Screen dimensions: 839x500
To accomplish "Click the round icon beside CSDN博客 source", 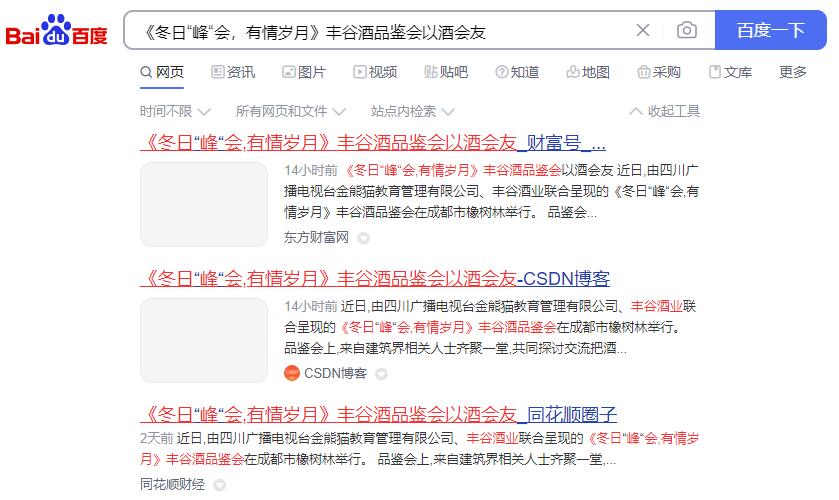I will pyautogui.click(x=381, y=374).
